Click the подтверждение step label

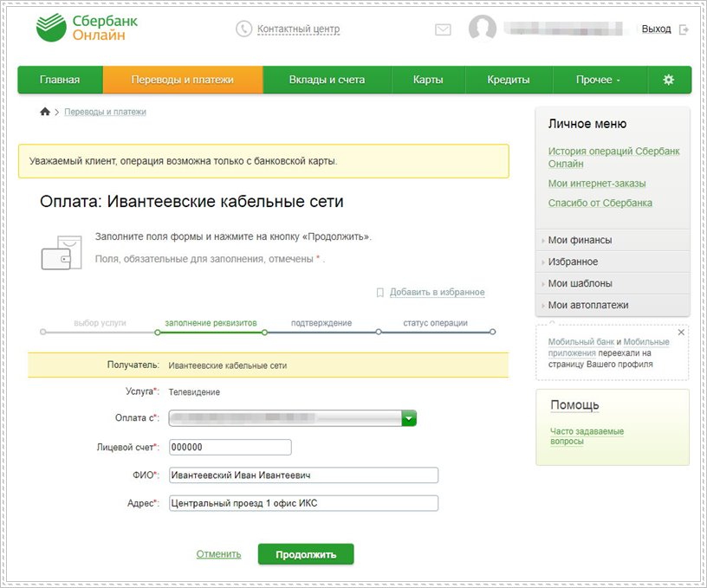click(321, 323)
